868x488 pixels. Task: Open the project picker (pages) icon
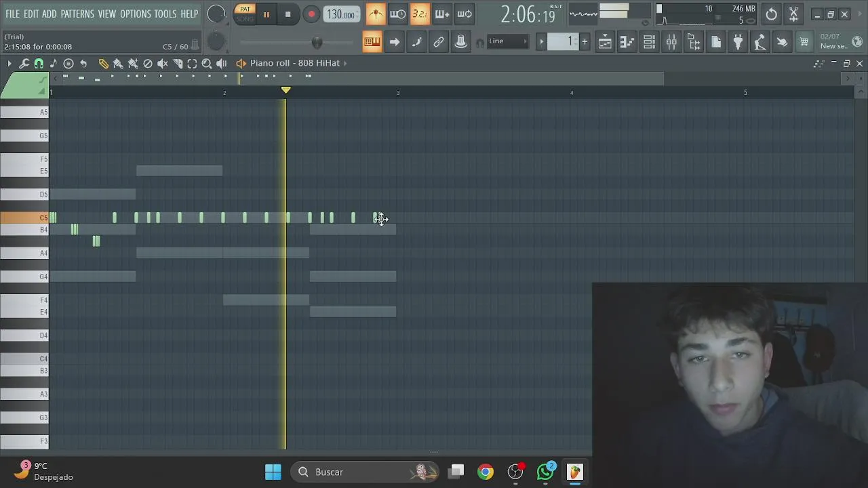716,42
